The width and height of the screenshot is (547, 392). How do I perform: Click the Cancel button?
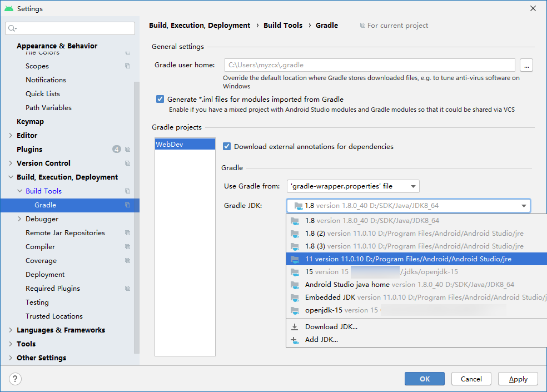pyautogui.click(x=471, y=379)
